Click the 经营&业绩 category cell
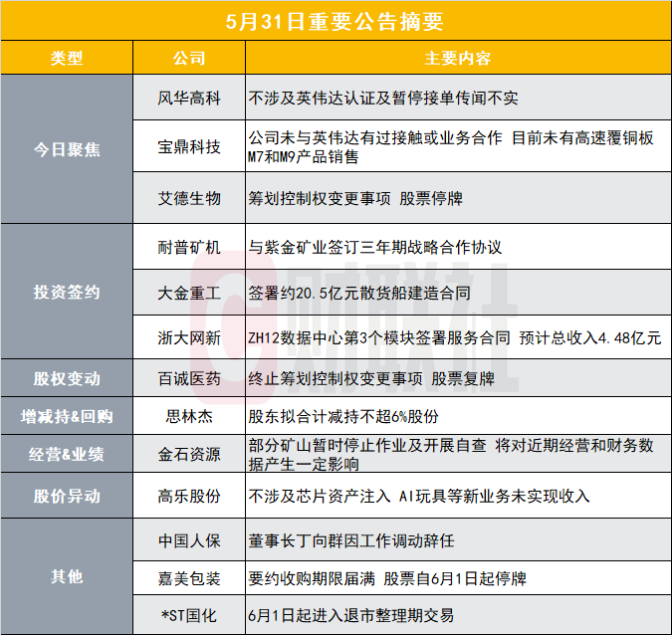The width and height of the screenshot is (672, 635). pos(67,454)
